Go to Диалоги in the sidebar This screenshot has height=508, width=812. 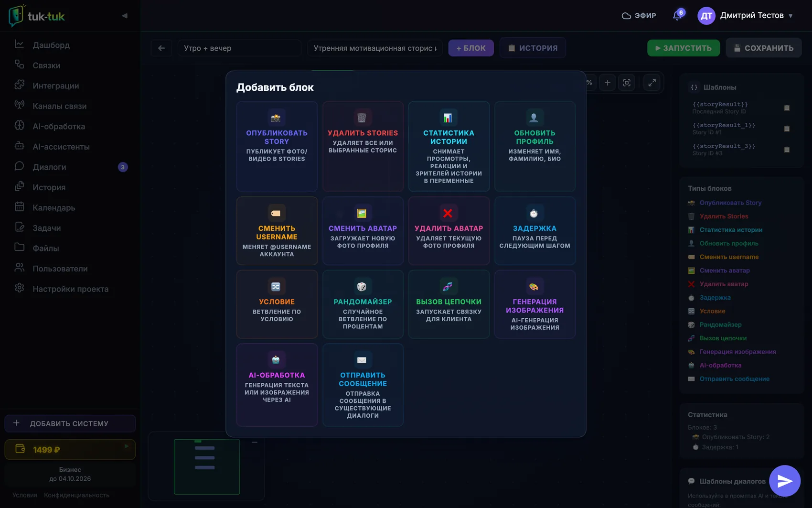click(x=70, y=167)
